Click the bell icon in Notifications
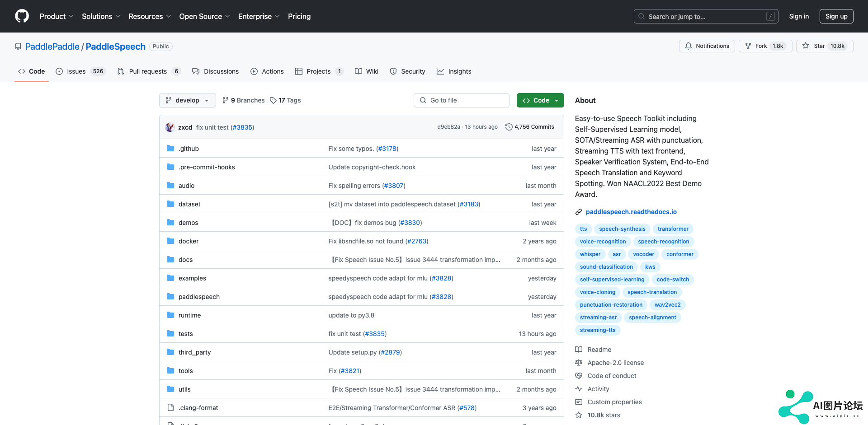 pyautogui.click(x=689, y=46)
